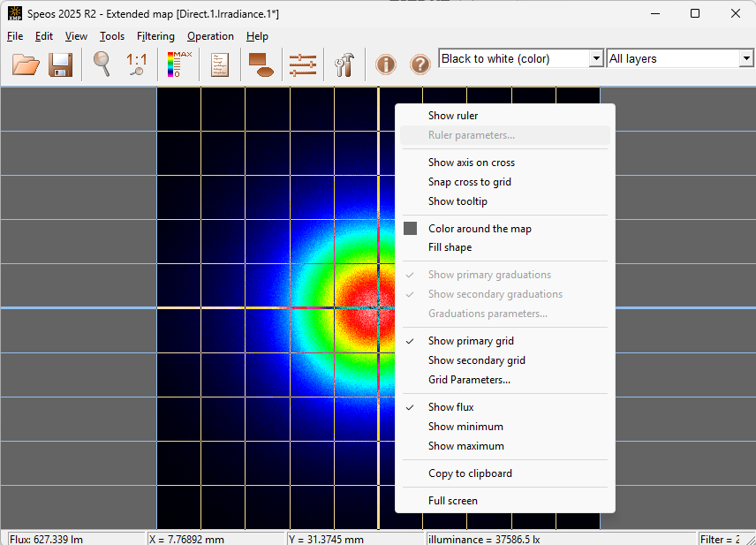The width and height of the screenshot is (756, 545).
Task: Open the measures document icon
Action: tap(220, 64)
